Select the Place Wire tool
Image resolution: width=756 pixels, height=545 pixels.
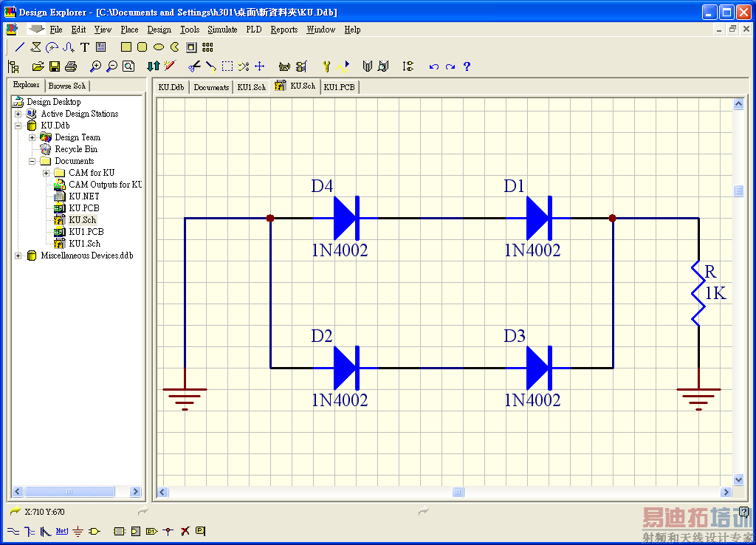[13, 532]
